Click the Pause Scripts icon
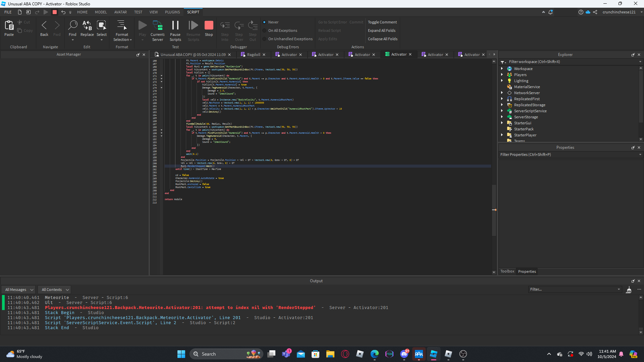 coord(175,25)
